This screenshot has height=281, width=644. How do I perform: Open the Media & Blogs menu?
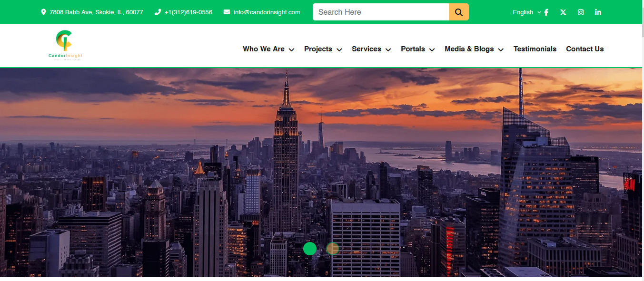pyautogui.click(x=474, y=49)
